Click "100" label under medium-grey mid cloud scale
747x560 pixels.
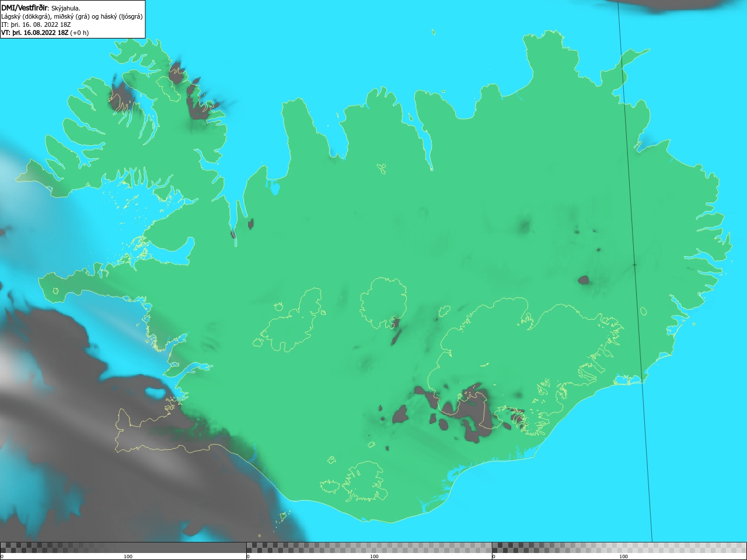coord(374,556)
